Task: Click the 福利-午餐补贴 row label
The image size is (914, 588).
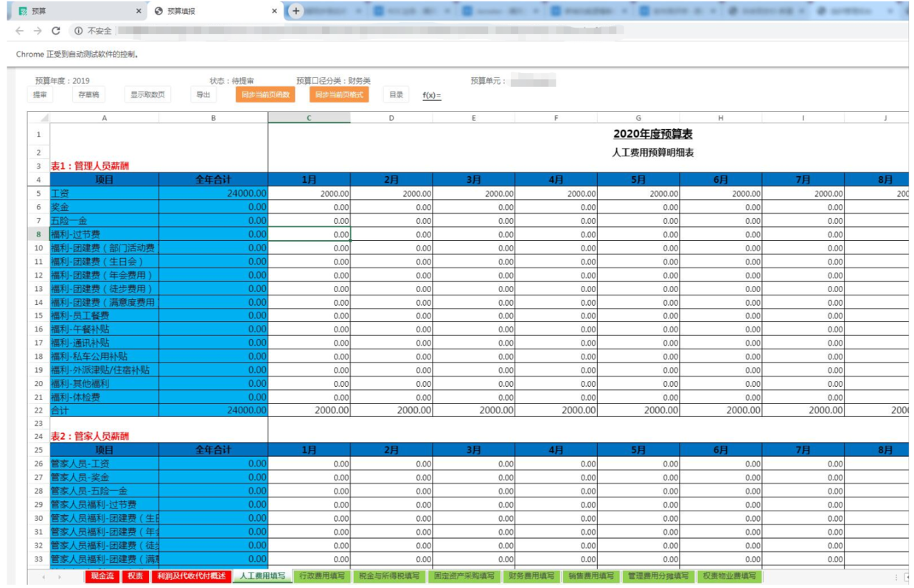Action: click(105, 329)
